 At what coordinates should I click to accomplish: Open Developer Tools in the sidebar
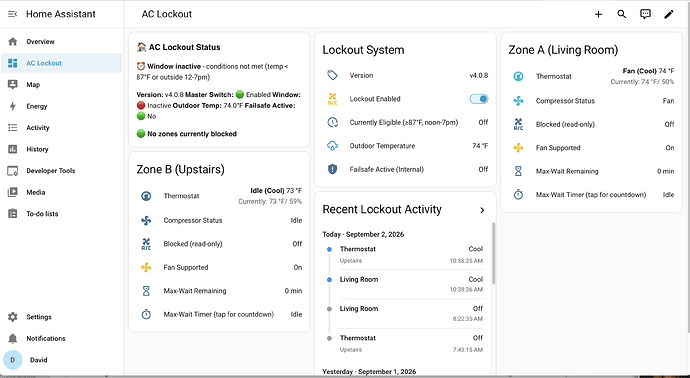[62, 171]
